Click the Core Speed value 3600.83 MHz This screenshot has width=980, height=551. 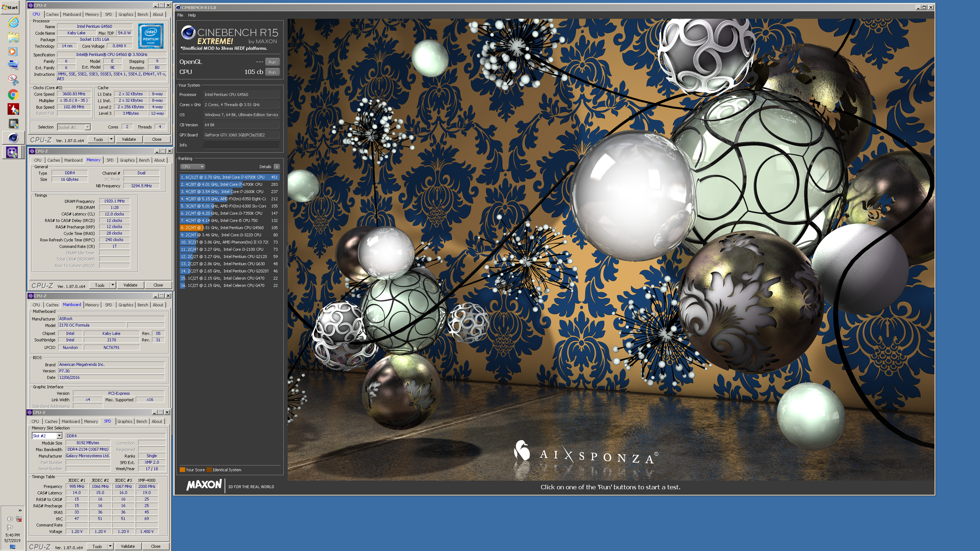74,94
